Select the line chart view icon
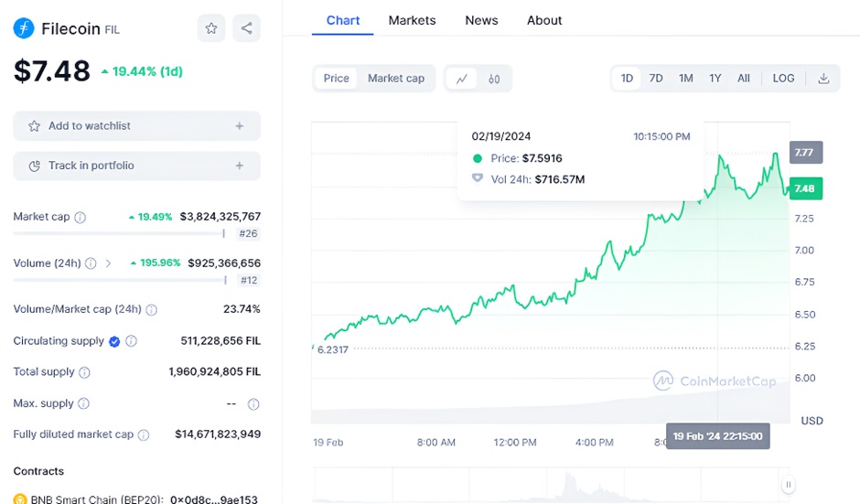Viewport: 860px width, 504px height. point(461,79)
